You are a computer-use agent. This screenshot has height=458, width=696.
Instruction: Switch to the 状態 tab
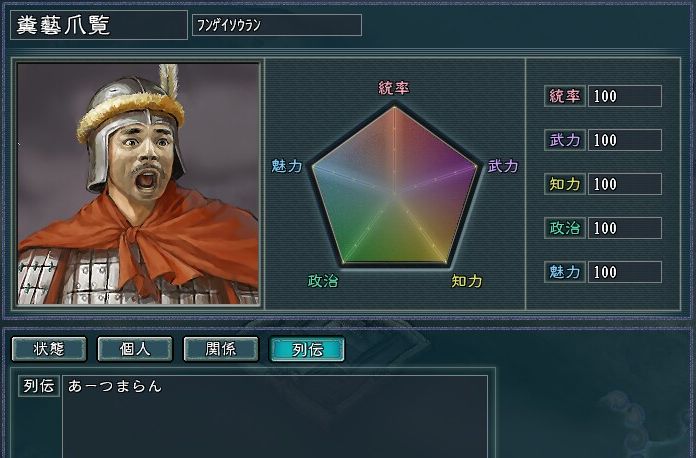49,349
